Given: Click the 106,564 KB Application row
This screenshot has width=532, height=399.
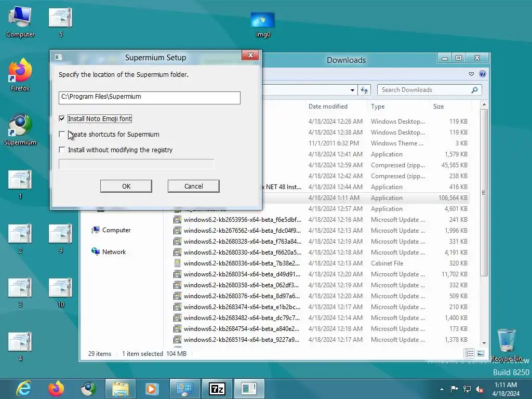Looking at the screenshot, I should (365, 198).
